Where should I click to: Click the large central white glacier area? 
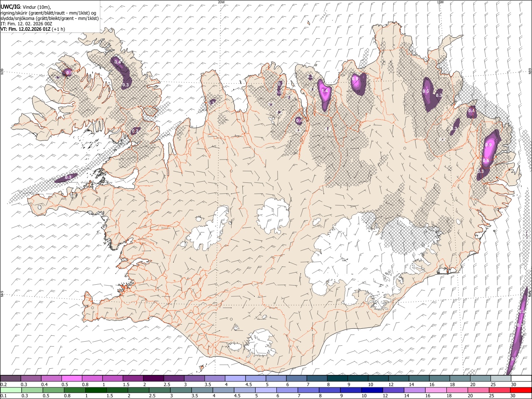(273, 215)
